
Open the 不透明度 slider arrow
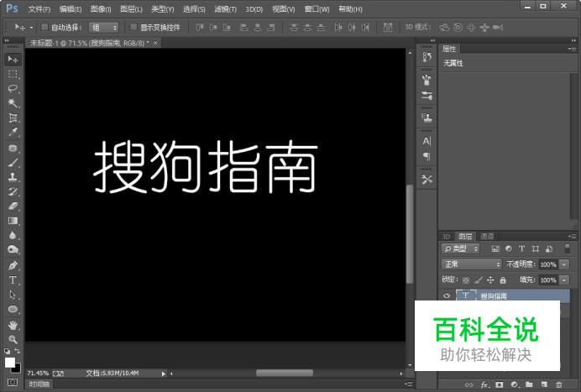[564, 264]
